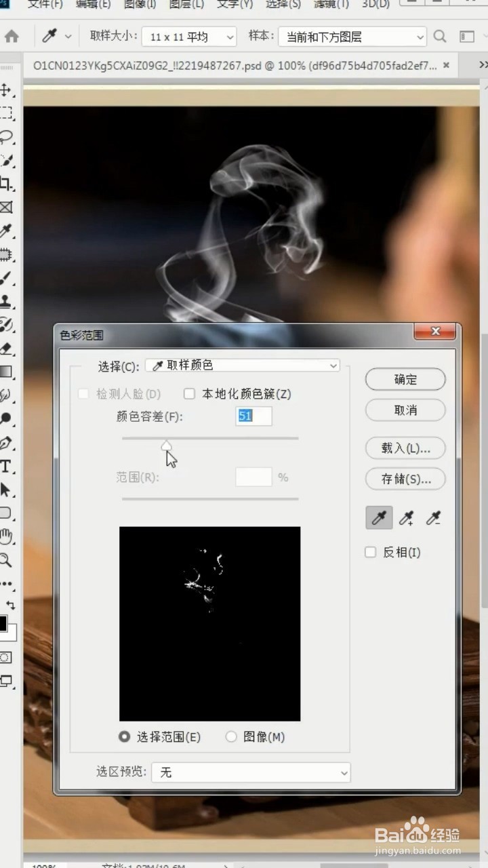Click the 颜色容差 slider handle

(x=166, y=446)
